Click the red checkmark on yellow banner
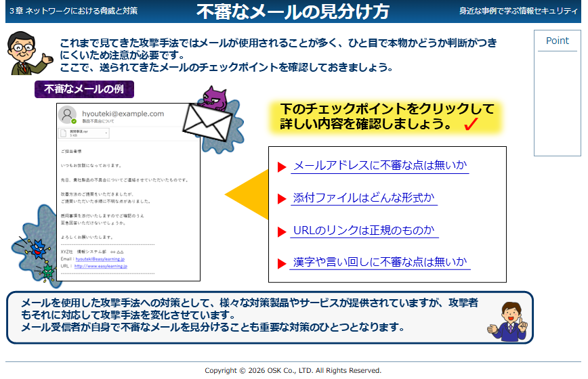Image resolution: width=588 pixels, height=379 pixels. (471, 125)
